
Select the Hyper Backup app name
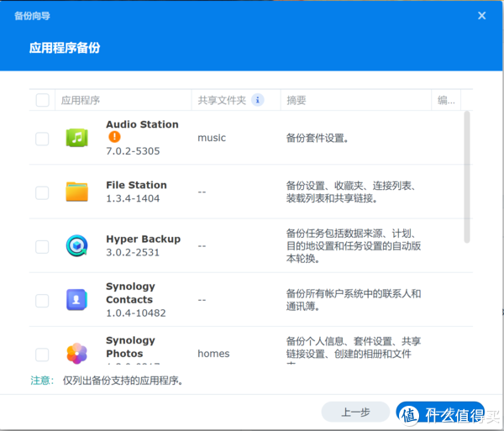143,239
